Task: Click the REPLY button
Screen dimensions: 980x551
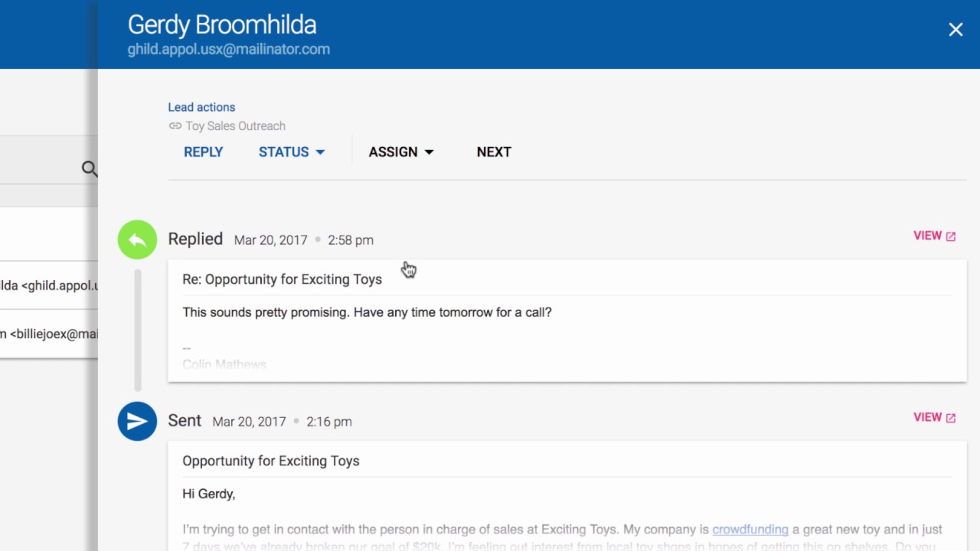Action: pos(203,152)
